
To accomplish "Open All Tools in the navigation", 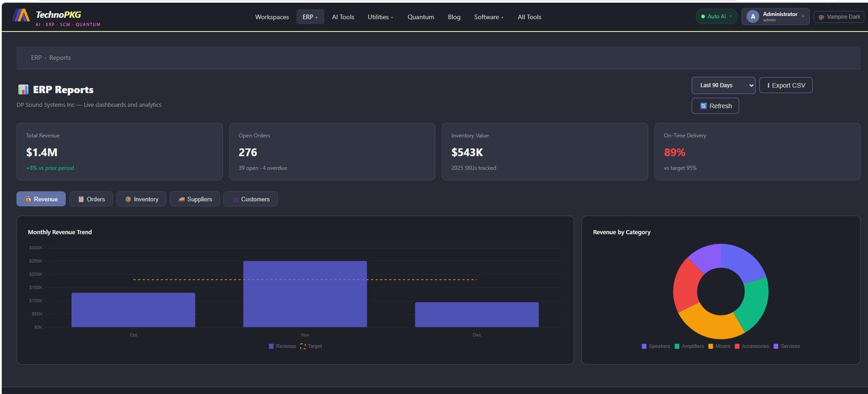I will click(x=529, y=17).
